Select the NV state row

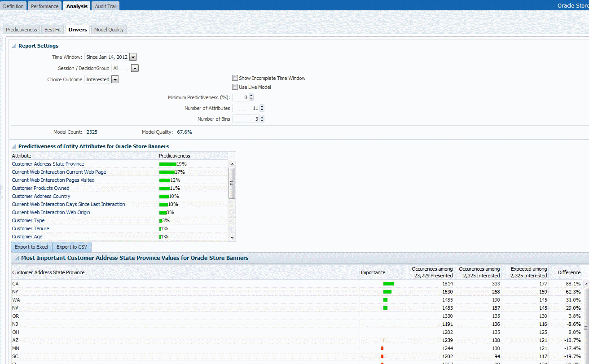[297, 308]
